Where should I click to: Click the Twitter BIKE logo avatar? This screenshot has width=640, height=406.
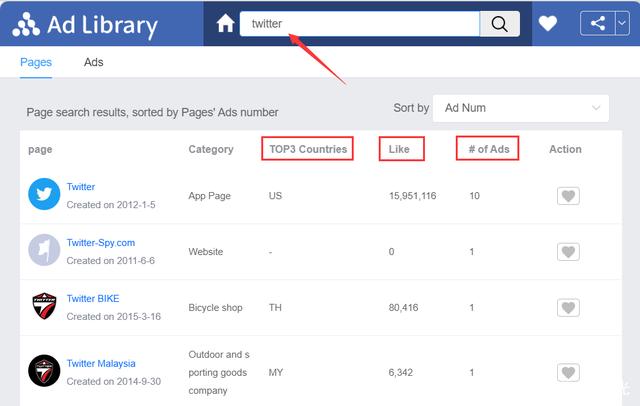click(x=44, y=306)
